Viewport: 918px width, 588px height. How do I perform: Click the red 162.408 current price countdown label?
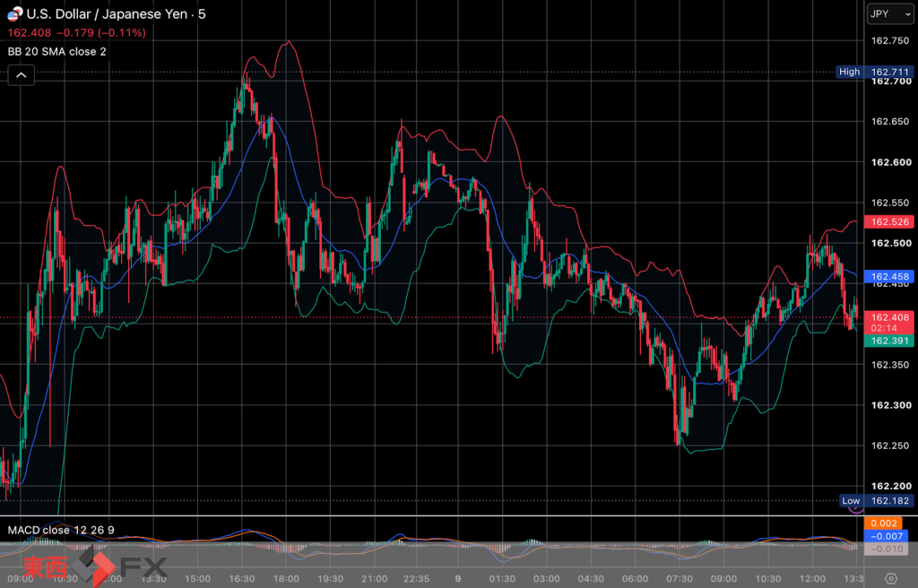click(x=889, y=323)
